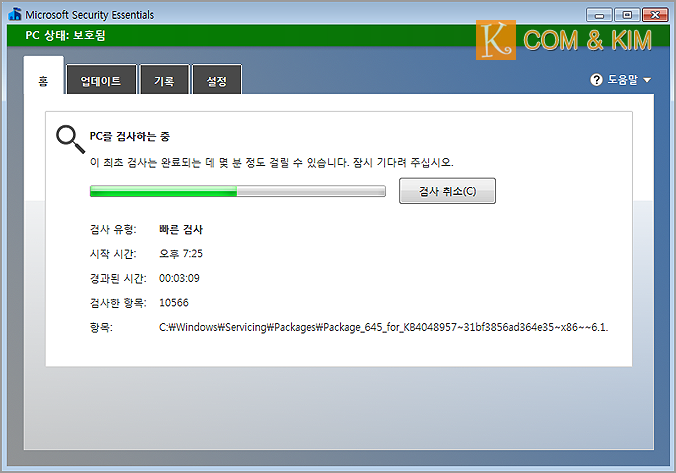Click the green scan progress bar
This screenshot has height=473, width=676.
click(238, 191)
